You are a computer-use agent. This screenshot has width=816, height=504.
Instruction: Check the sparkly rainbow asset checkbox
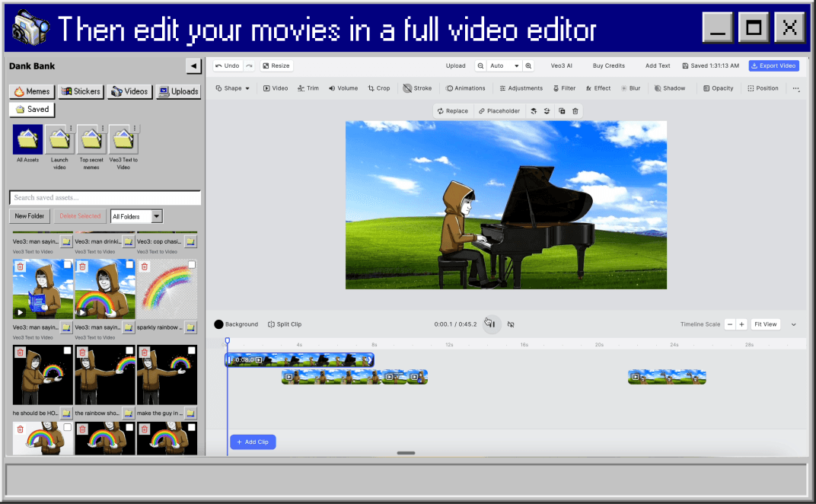tap(192, 265)
